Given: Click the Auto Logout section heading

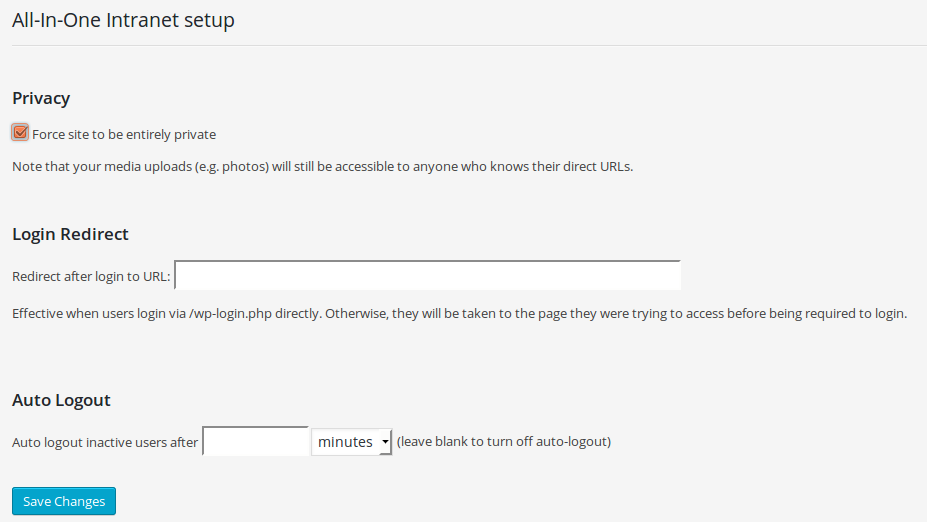Looking at the screenshot, I should (x=61, y=400).
